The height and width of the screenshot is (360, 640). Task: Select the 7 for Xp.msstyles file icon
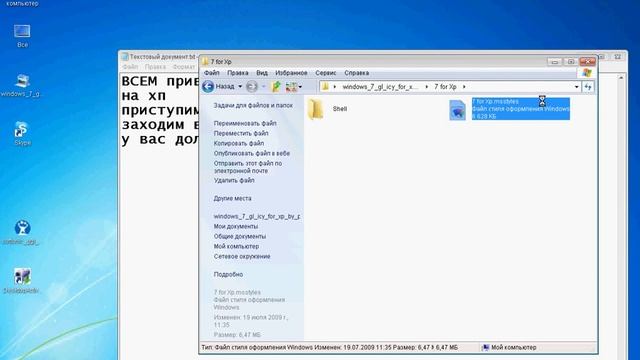[457, 109]
